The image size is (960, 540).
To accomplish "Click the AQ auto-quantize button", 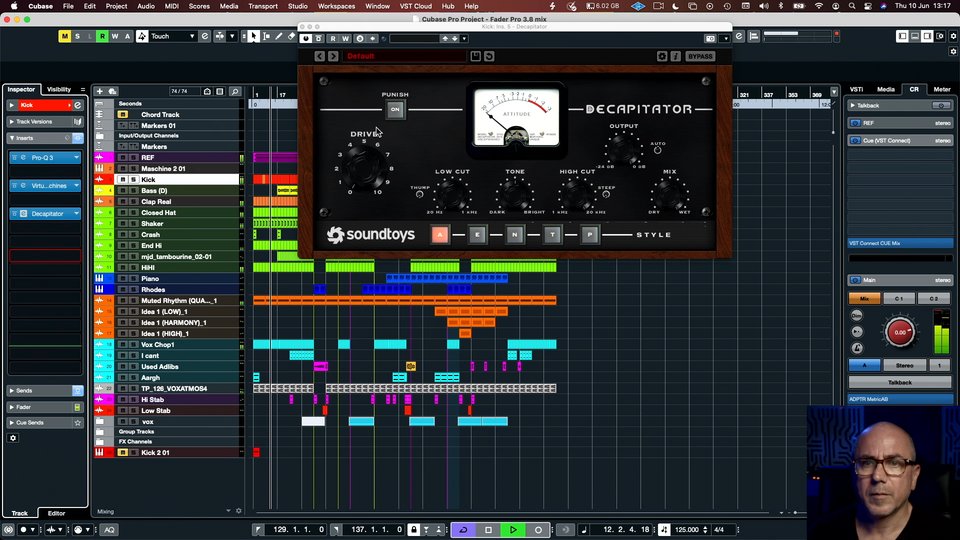I will [110, 530].
